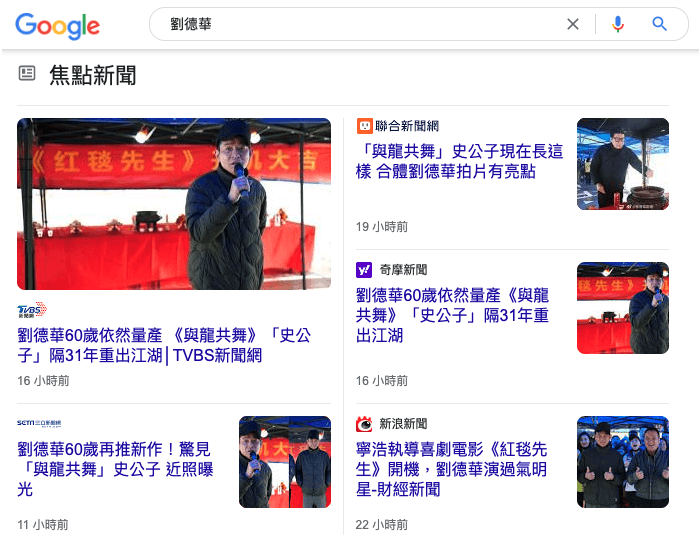700x554 pixels.
Task: Open the TVBS新聞網 headline about 劉德華60歲
Action: tap(164, 345)
